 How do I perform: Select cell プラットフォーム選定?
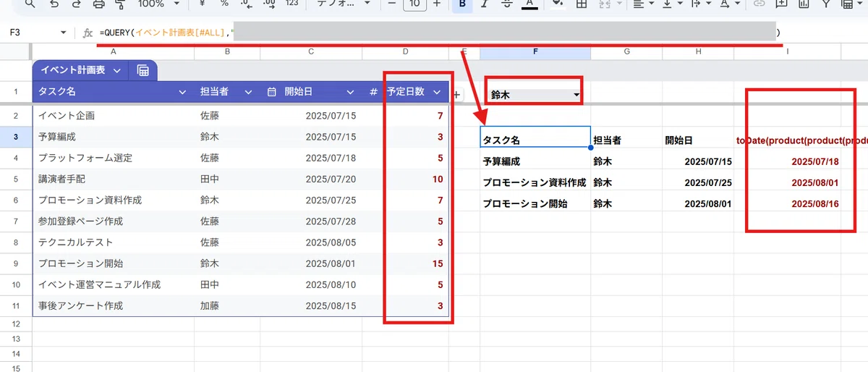coord(113,158)
